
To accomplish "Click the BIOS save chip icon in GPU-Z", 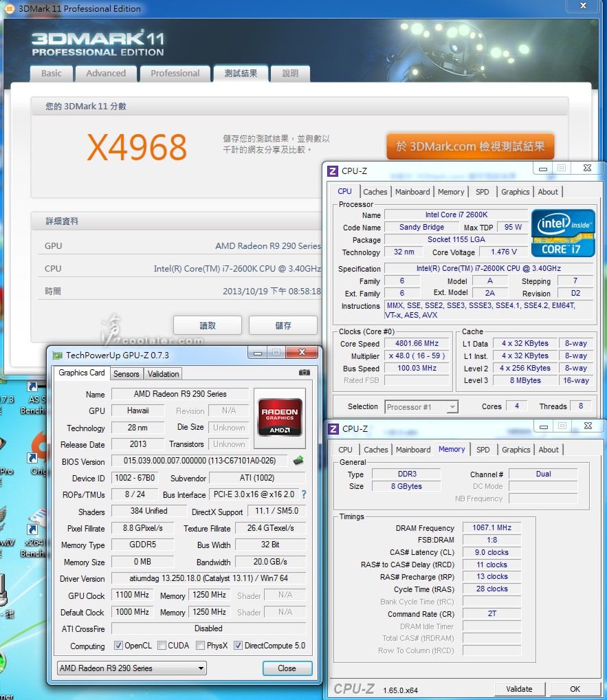I will coord(298,460).
